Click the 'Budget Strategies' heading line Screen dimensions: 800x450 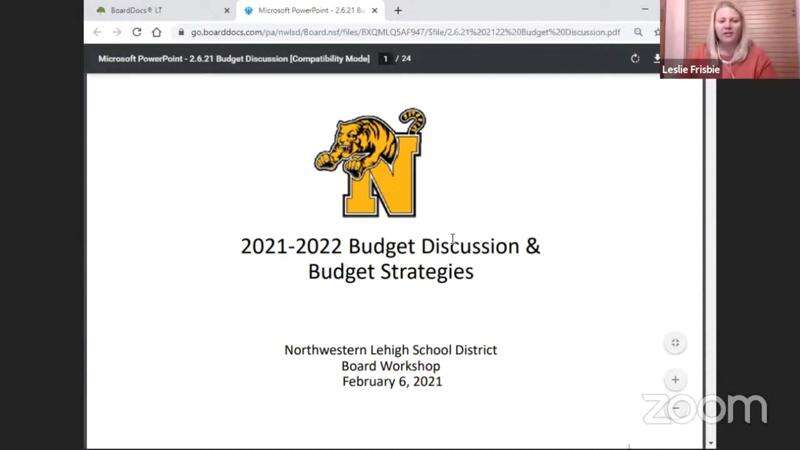[x=391, y=271]
